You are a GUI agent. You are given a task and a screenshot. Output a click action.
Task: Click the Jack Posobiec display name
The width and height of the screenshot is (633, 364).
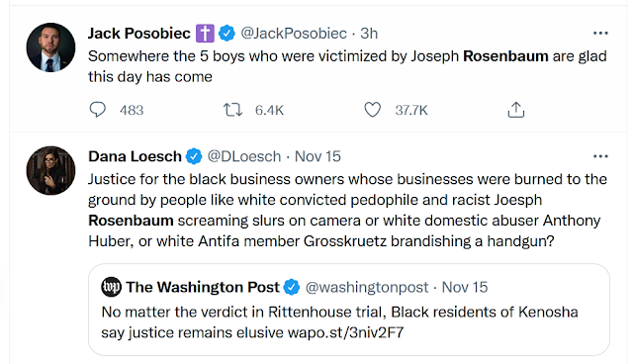[139, 33]
